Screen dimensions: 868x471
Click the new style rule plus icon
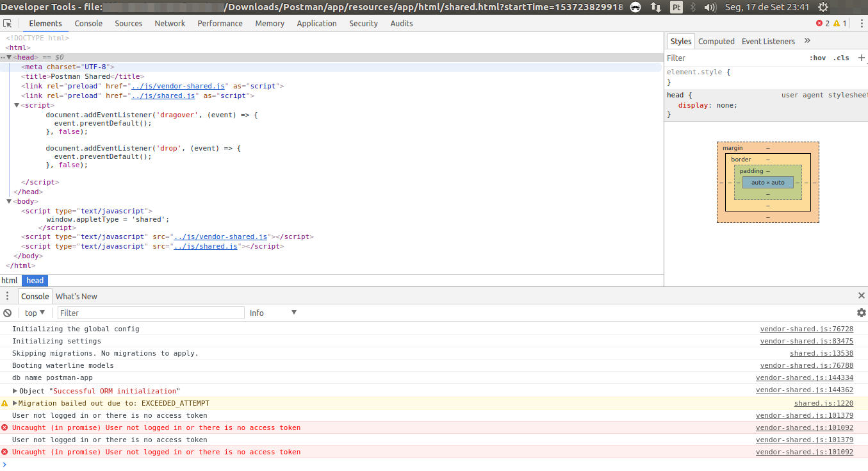[862, 58]
